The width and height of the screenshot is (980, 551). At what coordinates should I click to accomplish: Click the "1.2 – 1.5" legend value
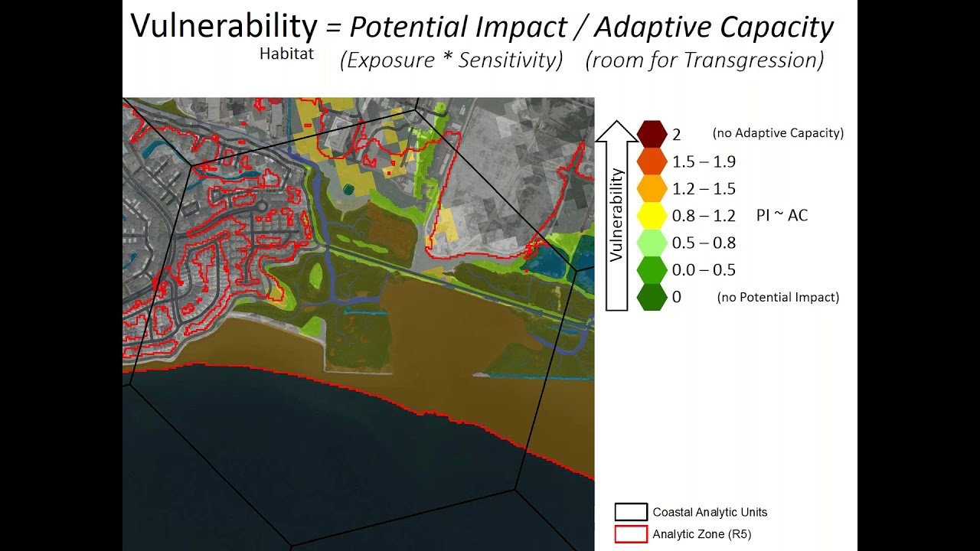coord(704,188)
